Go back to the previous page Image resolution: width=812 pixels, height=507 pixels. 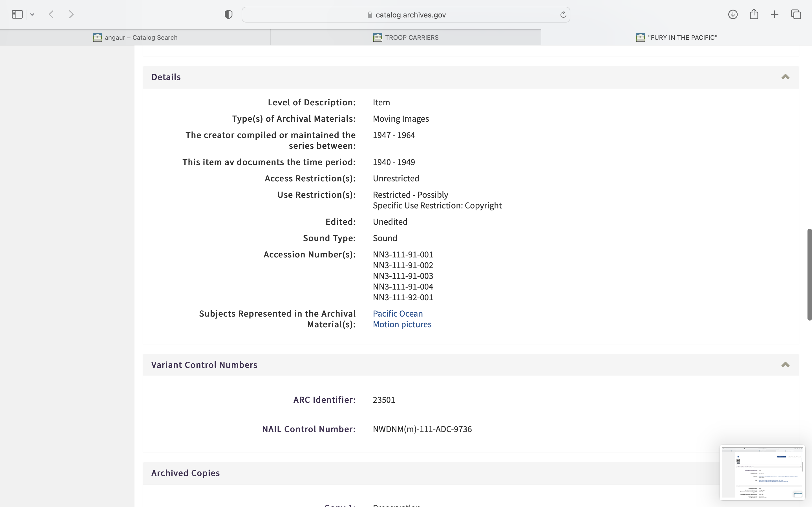point(51,14)
